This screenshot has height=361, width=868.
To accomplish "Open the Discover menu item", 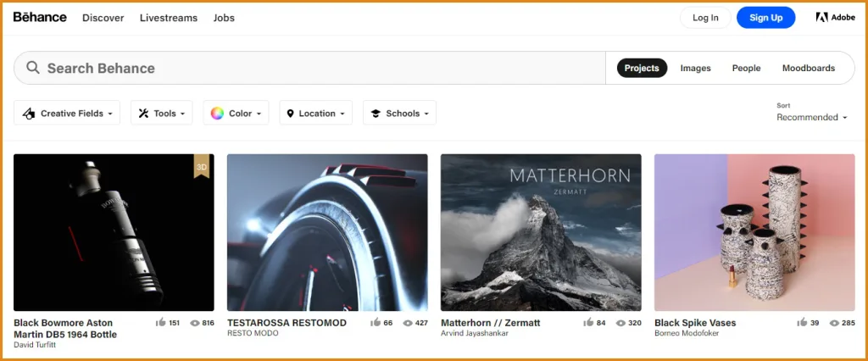I will click(x=103, y=18).
